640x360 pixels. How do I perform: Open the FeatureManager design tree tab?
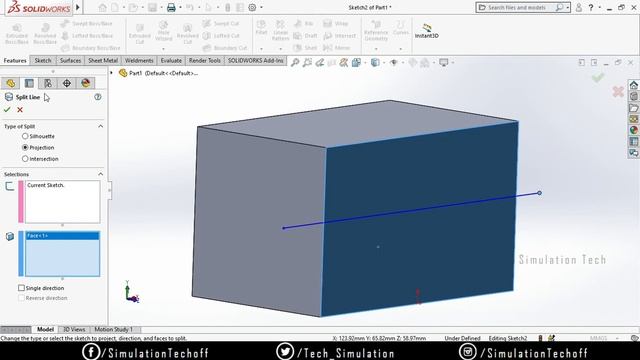(x=11, y=83)
